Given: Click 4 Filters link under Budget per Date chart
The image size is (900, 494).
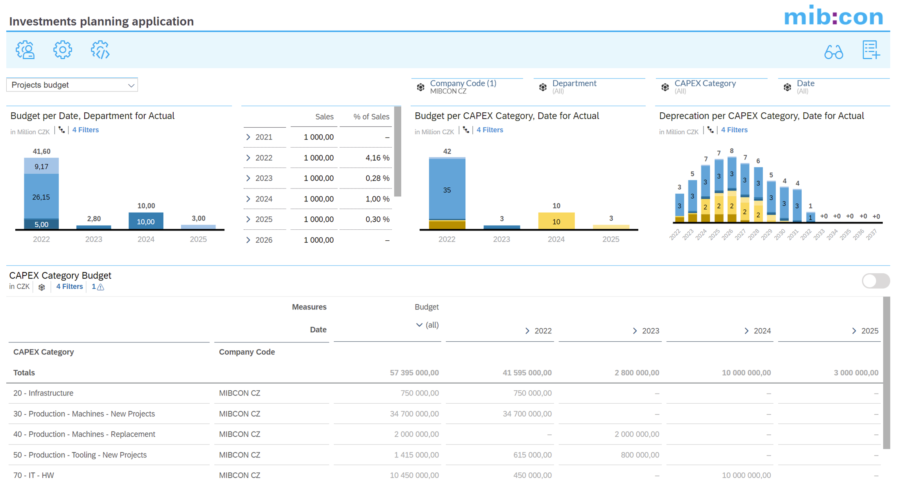Looking at the screenshot, I should (x=85, y=130).
